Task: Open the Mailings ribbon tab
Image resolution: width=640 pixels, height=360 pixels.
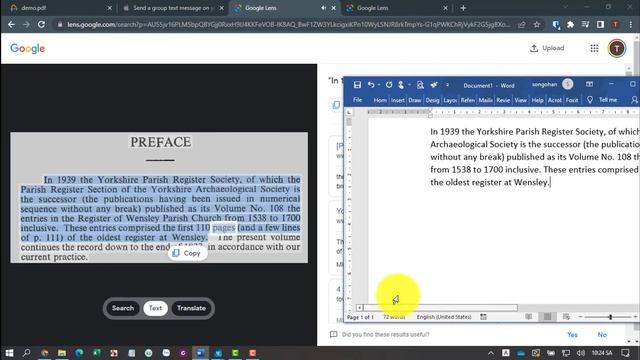Action: coord(485,100)
